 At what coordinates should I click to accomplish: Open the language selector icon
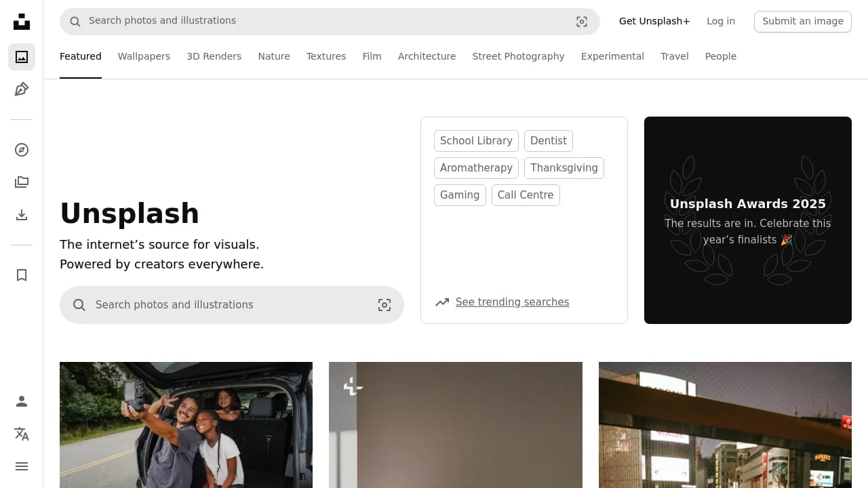[x=21, y=434]
